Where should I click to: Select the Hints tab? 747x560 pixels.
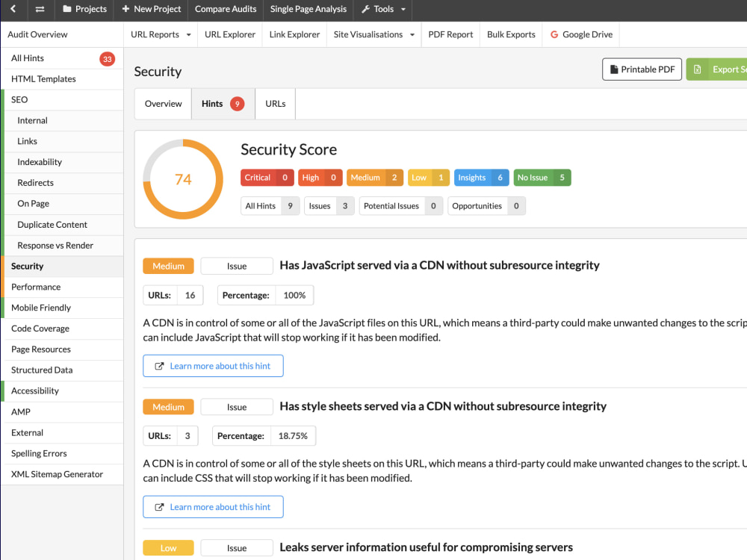tap(223, 103)
